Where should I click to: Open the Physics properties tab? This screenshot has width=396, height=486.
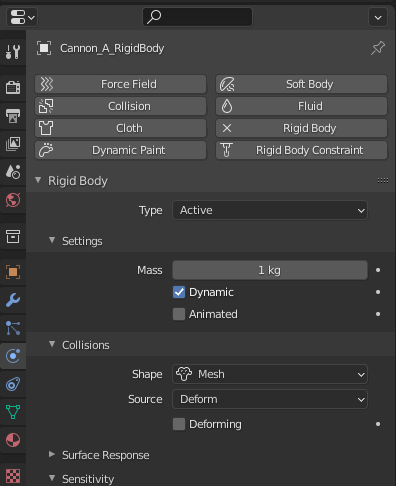tap(13, 356)
